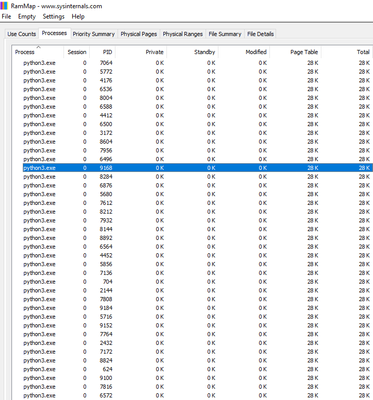Select python3.exe row with PID 5716

click(198, 317)
